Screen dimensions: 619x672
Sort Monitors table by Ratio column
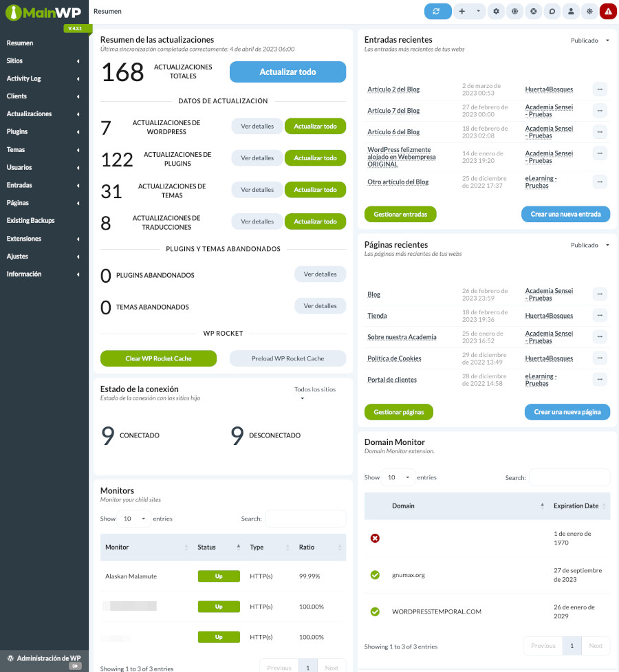320,548
